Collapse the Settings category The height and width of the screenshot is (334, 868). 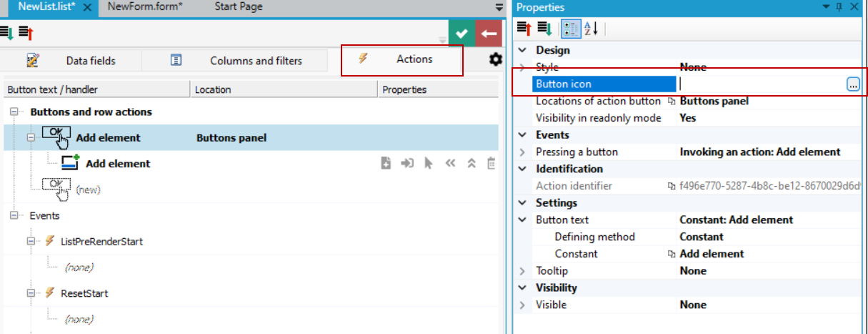[x=522, y=203]
